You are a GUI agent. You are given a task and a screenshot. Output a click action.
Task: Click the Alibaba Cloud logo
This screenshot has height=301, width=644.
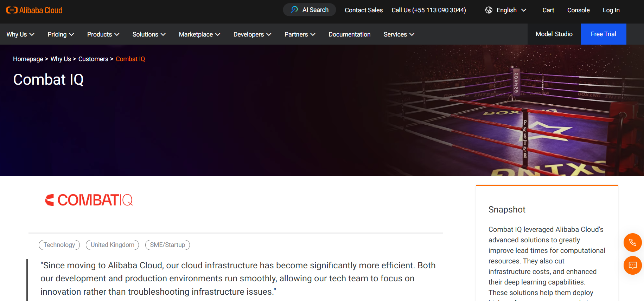(34, 10)
